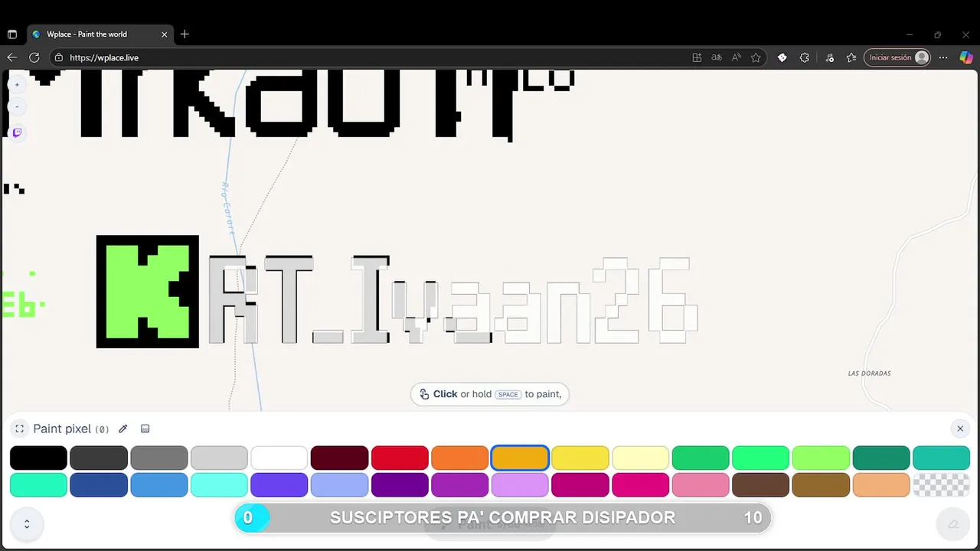This screenshot has width=980, height=551.
Task: Pick the black color swatch
Action: click(x=38, y=458)
